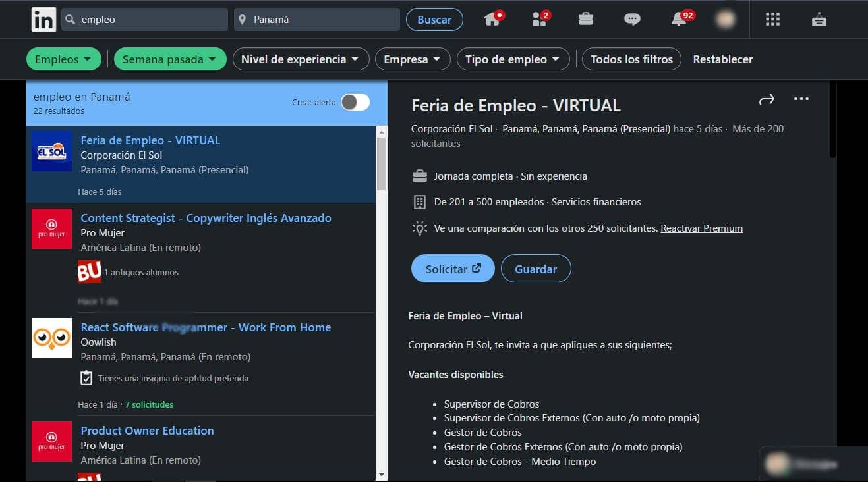The height and width of the screenshot is (482, 868).
Task: Open Notifications bell icon
Action: [680, 19]
